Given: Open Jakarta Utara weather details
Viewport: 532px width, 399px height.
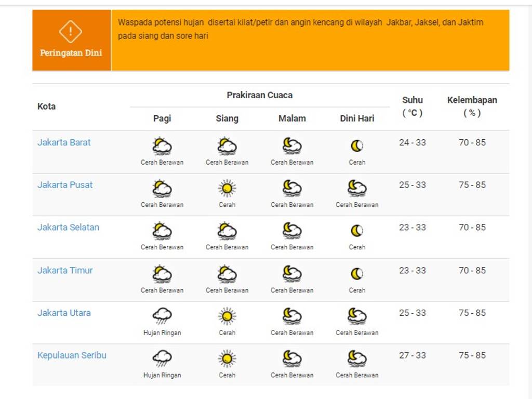Looking at the screenshot, I should (64, 313).
